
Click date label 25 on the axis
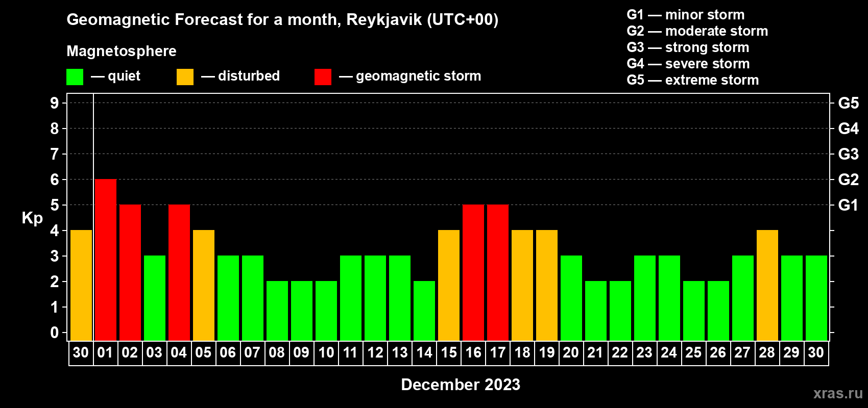(693, 352)
